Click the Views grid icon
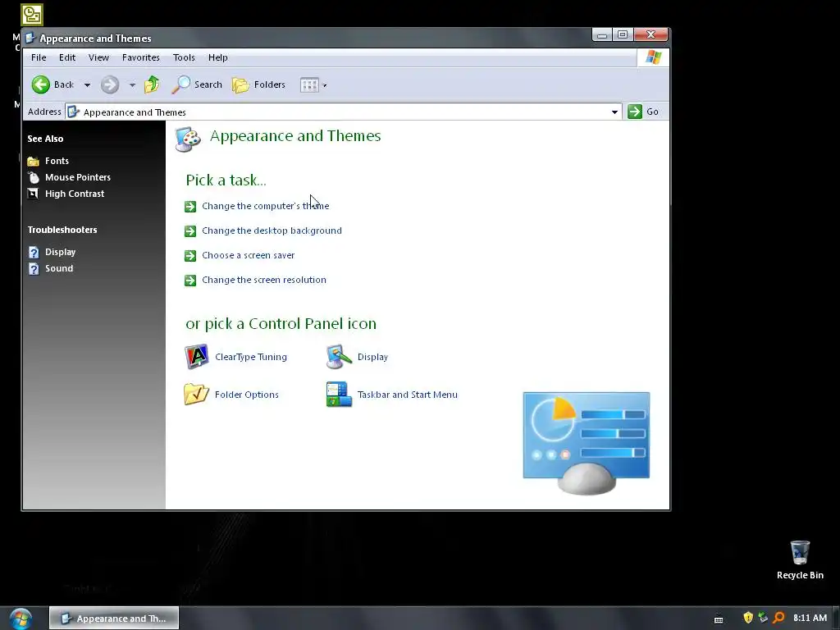 click(309, 84)
